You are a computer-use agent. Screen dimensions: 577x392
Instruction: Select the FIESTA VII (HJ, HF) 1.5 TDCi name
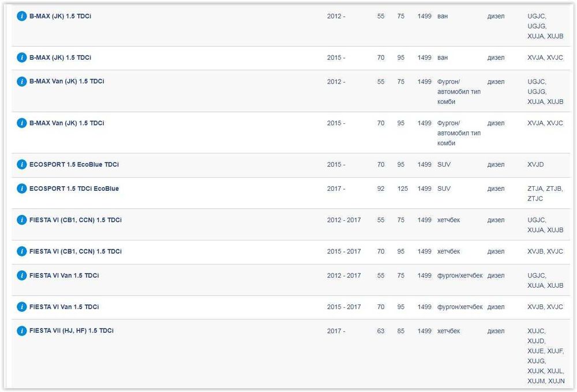pyautogui.click(x=71, y=331)
